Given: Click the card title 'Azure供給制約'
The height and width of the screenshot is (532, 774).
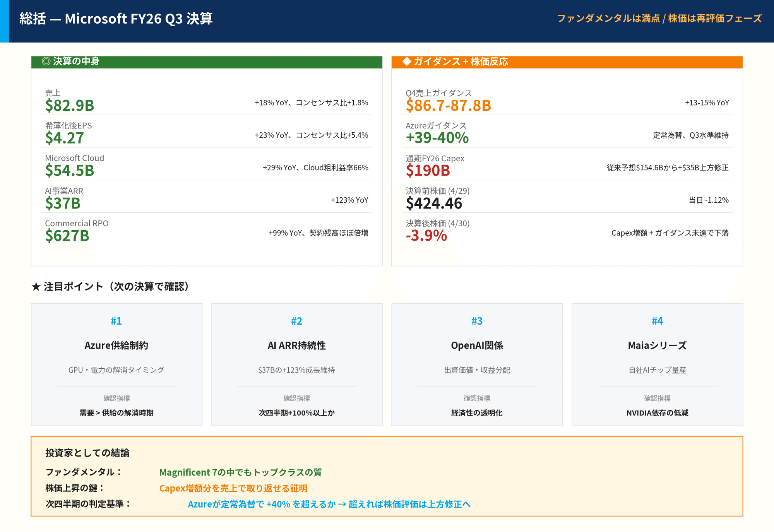Looking at the screenshot, I should click(x=116, y=346).
